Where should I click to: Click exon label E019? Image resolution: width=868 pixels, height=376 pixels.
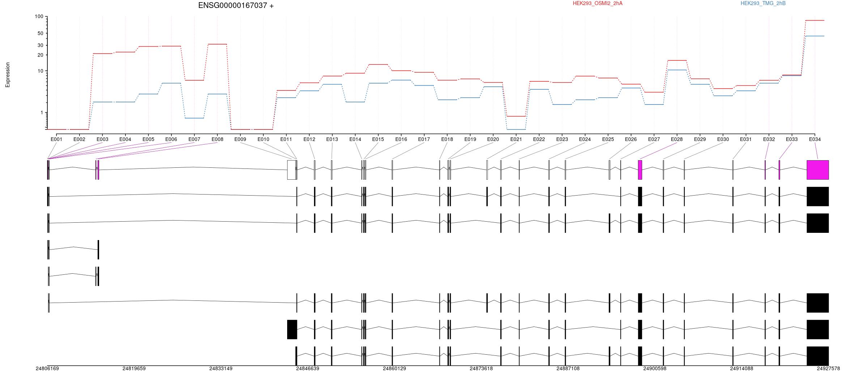470,139
